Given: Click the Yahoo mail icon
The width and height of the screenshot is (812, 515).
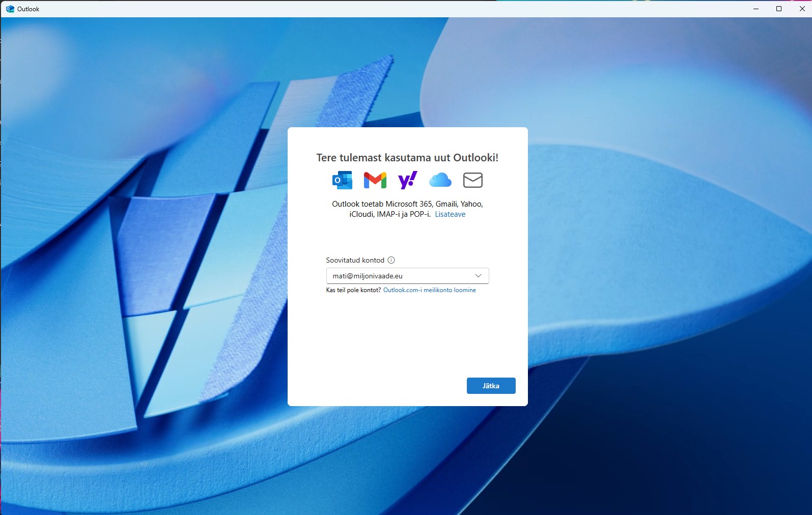Looking at the screenshot, I should 408,180.
